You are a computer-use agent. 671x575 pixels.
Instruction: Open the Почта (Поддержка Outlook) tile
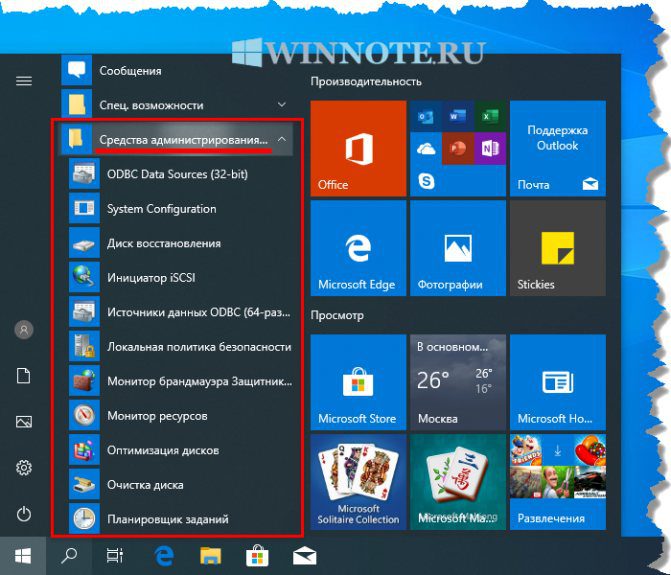pyautogui.click(x=558, y=148)
